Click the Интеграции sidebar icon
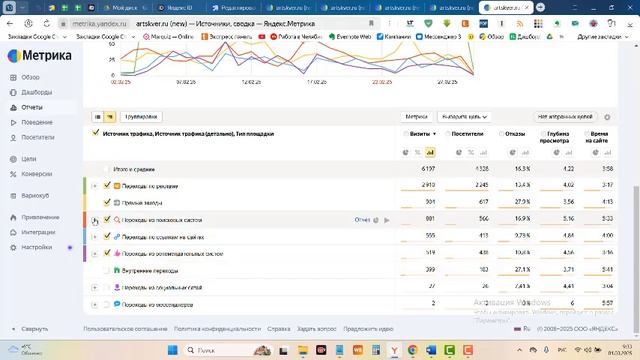Viewport: 640px width, 360px height. pos(13,232)
